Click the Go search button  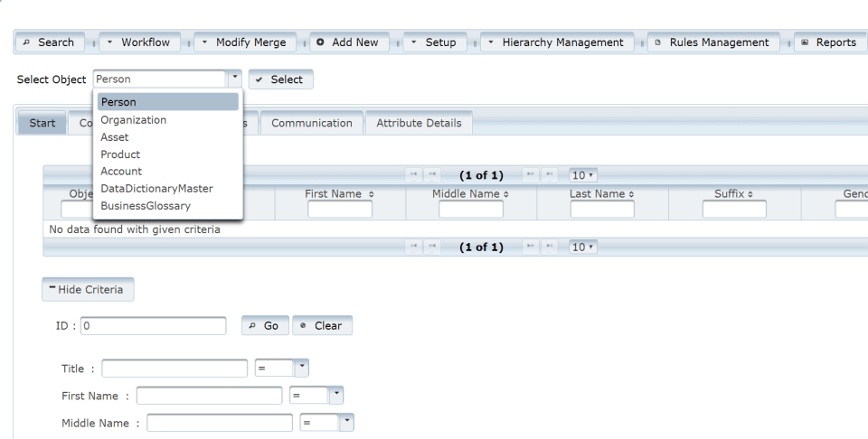[265, 326]
